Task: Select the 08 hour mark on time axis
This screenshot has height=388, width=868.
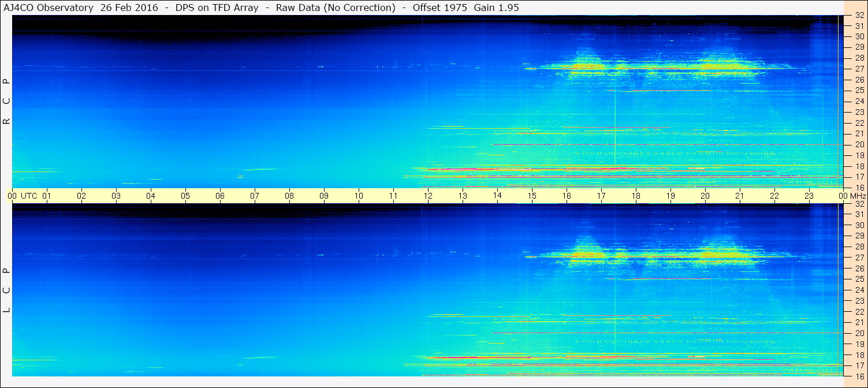Action: (x=289, y=196)
